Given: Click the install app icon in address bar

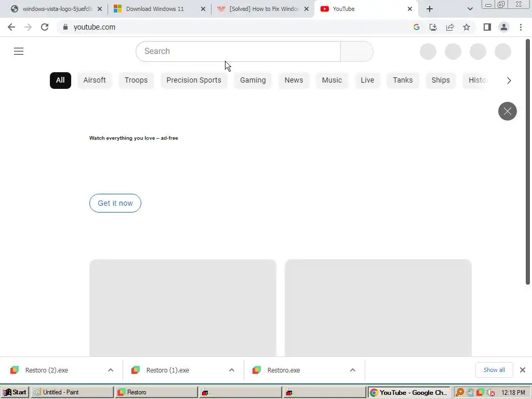Looking at the screenshot, I should tap(433, 27).
